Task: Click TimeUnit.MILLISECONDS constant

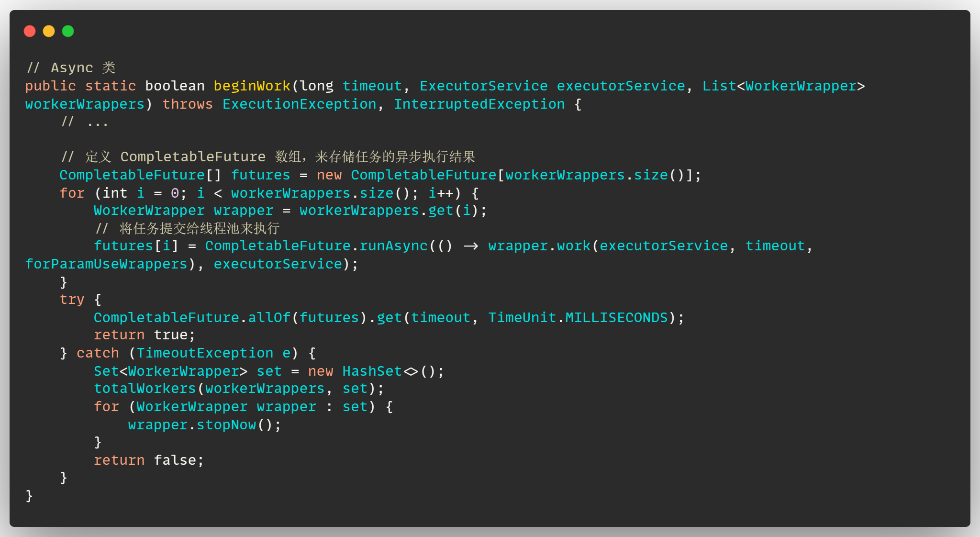Action: point(578,318)
